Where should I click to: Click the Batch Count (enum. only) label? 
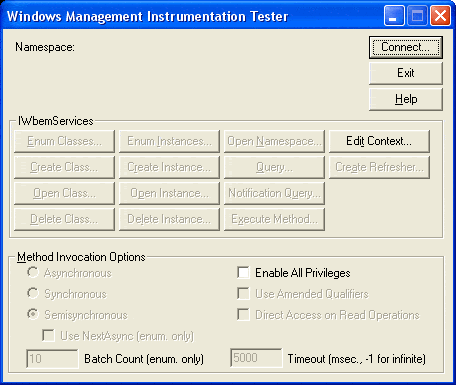coord(144,359)
